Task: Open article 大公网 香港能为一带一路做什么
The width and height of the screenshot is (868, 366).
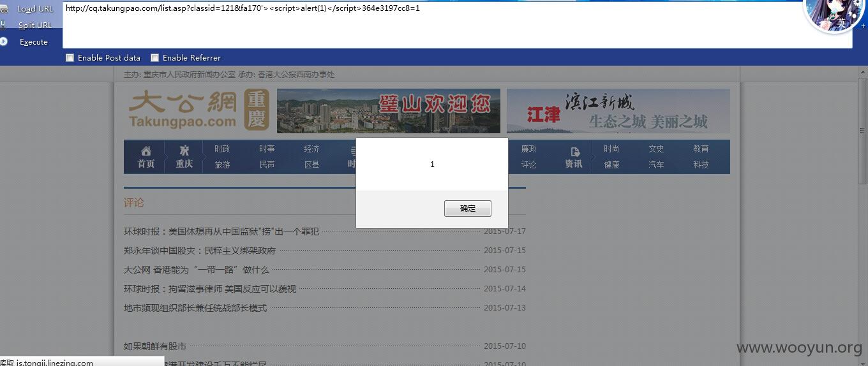Action: coord(197,270)
